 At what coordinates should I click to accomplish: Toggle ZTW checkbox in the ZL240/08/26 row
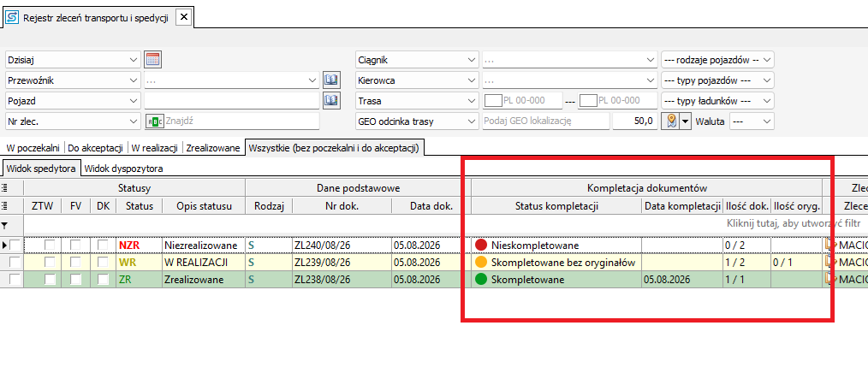click(x=51, y=245)
